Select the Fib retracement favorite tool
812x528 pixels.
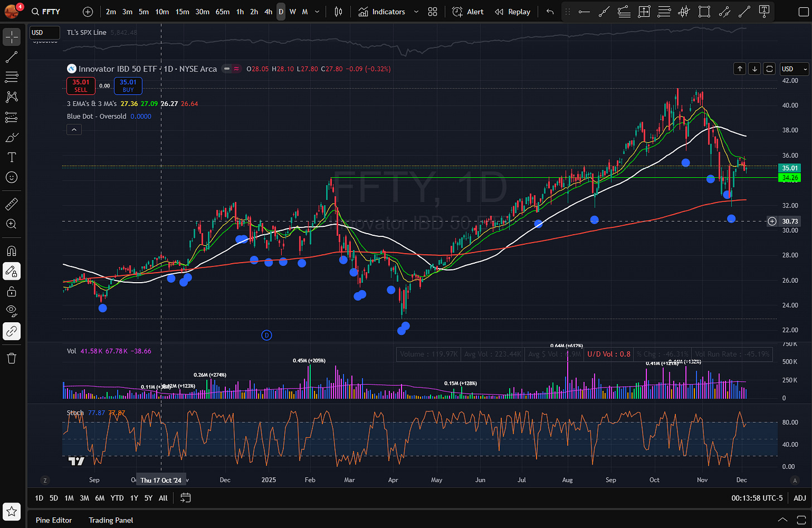tap(664, 12)
